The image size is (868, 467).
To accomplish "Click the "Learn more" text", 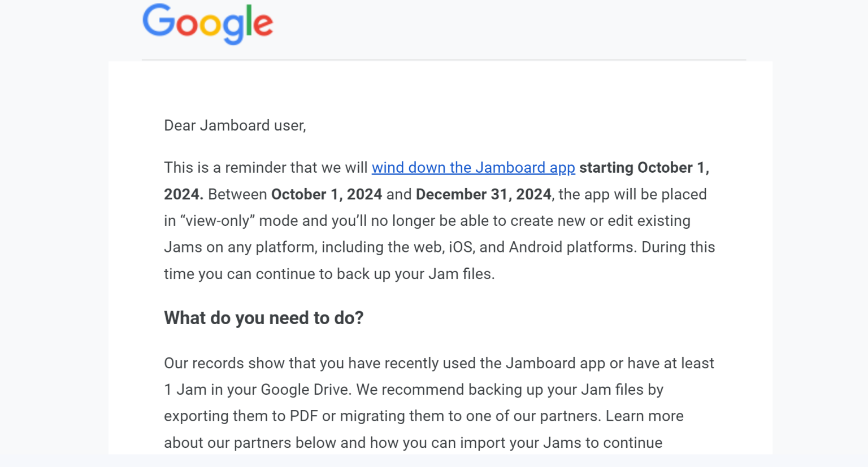I will click(x=644, y=416).
